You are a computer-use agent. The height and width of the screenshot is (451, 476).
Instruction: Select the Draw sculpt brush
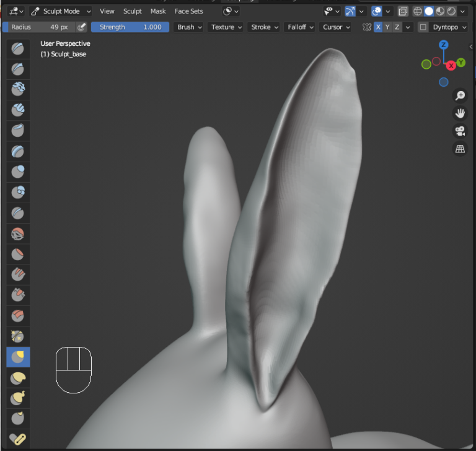click(x=18, y=49)
